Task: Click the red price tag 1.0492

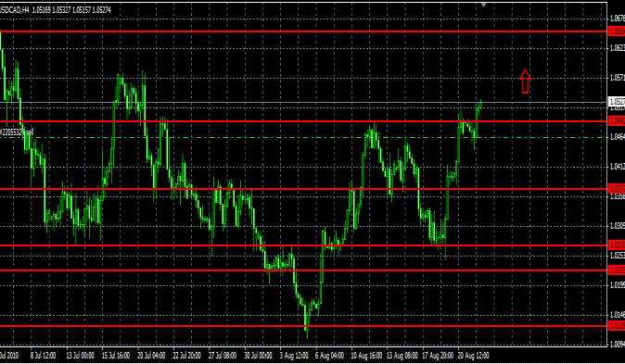Action: (617, 121)
